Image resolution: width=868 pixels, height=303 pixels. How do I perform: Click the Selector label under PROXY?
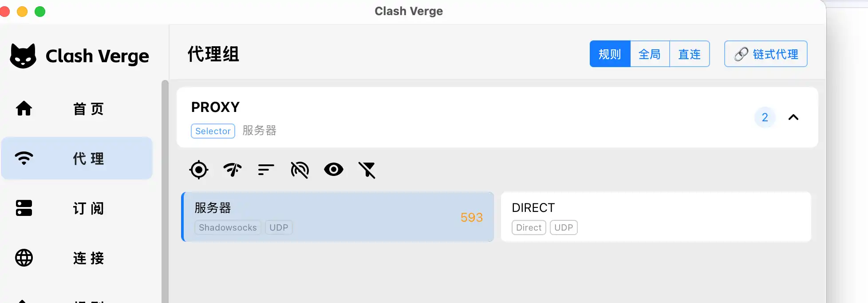click(213, 131)
